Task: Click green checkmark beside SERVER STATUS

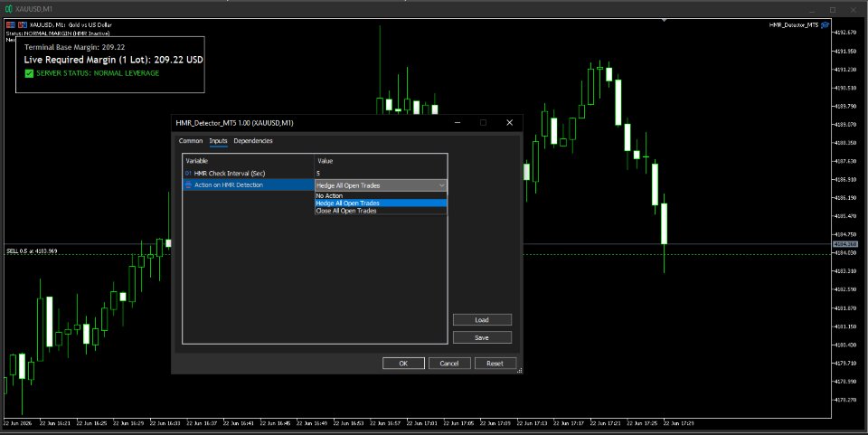Action: click(29, 73)
